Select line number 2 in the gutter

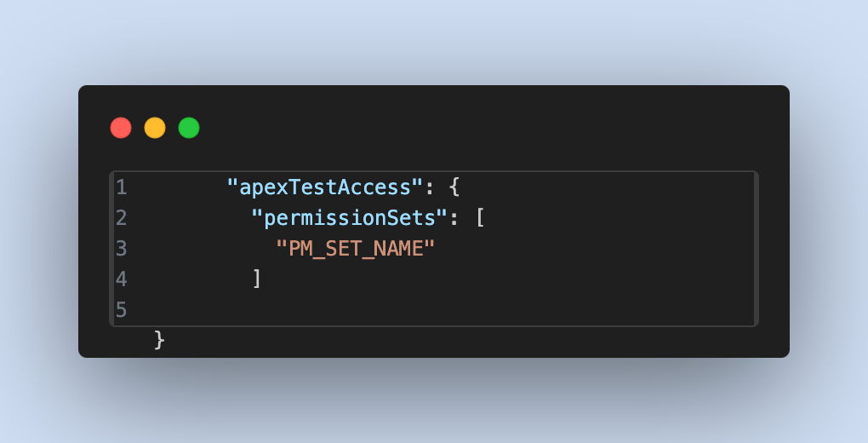click(x=121, y=217)
